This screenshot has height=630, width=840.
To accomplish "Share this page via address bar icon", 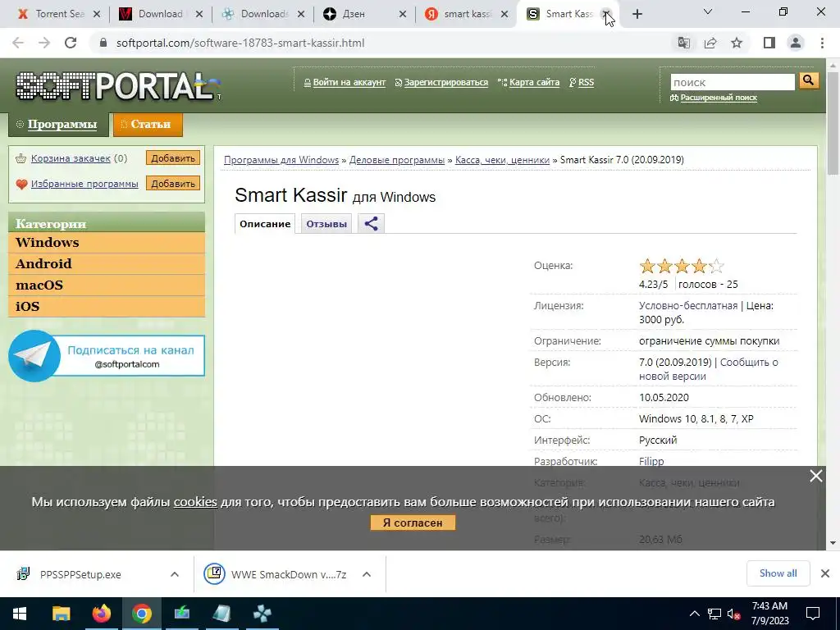I will tap(710, 43).
